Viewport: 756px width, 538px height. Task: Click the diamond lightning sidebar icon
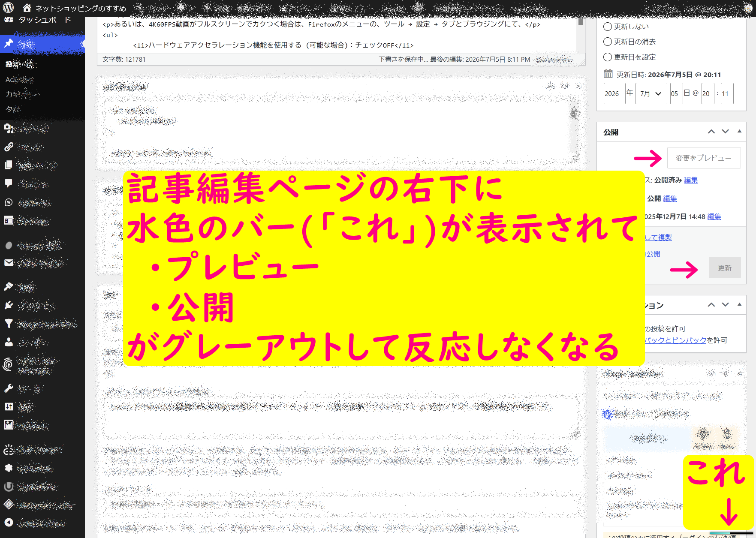[x=9, y=505]
